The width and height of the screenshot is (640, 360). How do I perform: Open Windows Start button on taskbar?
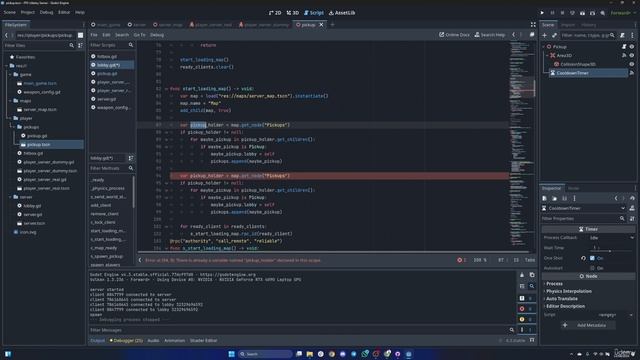click(x=231, y=354)
